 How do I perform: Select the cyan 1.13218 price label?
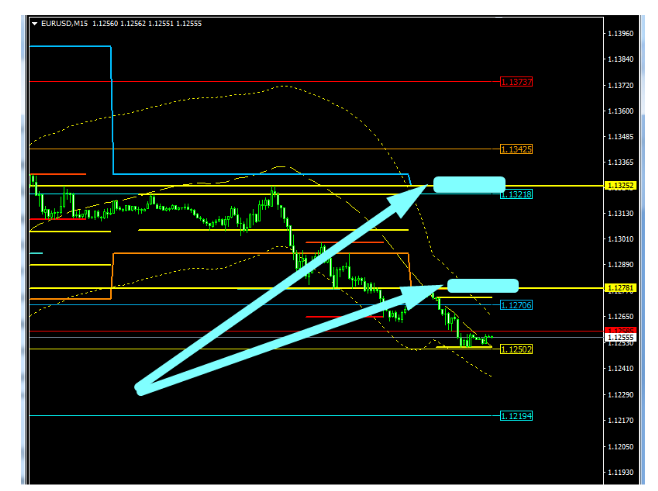pyautogui.click(x=516, y=193)
